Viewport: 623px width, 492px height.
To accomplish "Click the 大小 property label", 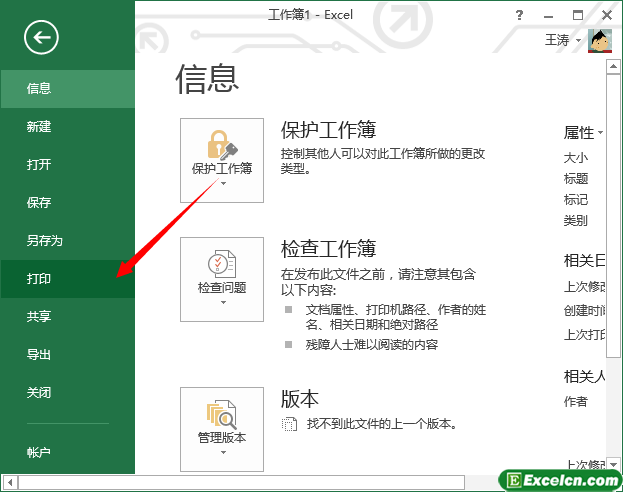I will 575,158.
